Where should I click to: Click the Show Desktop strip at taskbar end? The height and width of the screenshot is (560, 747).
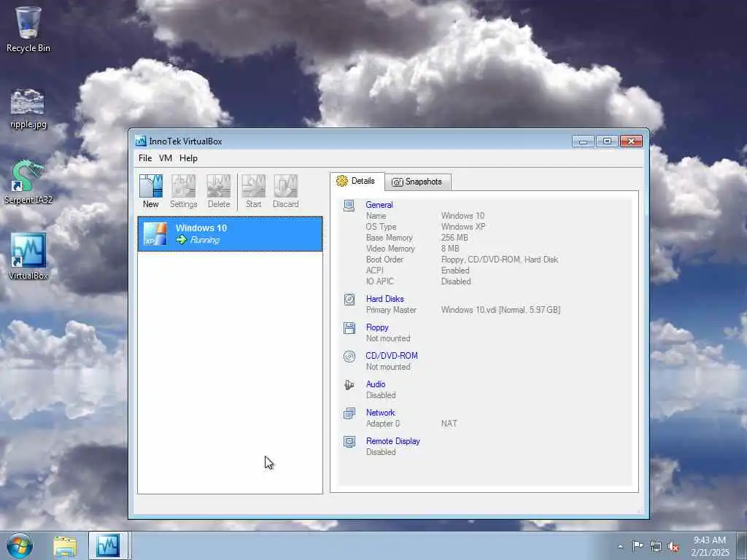click(742, 545)
